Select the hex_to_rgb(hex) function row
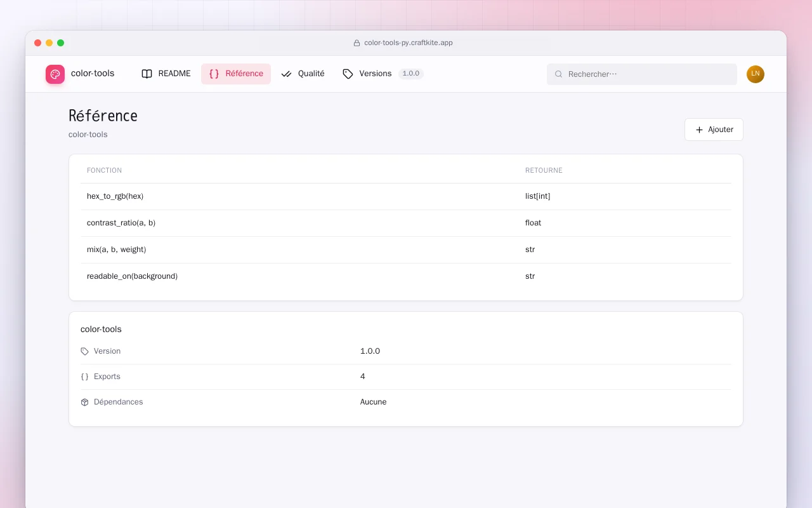This screenshot has height=508, width=812. (406, 196)
